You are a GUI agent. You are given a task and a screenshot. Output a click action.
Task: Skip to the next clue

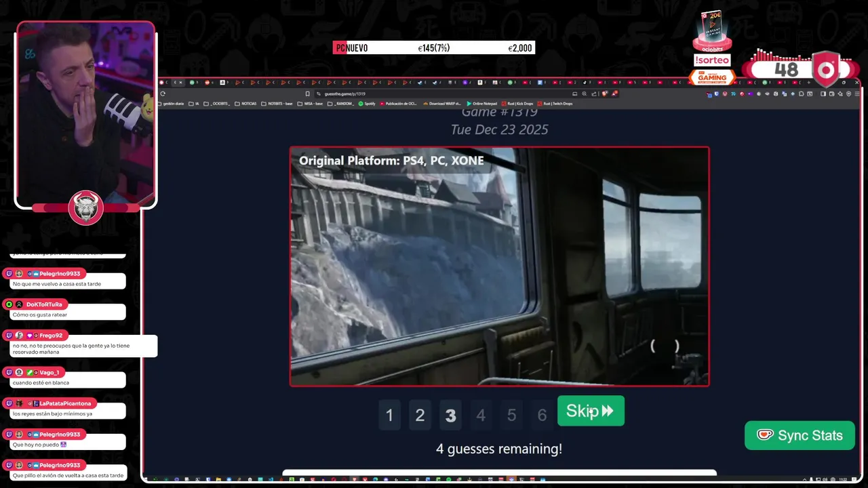(x=591, y=411)
